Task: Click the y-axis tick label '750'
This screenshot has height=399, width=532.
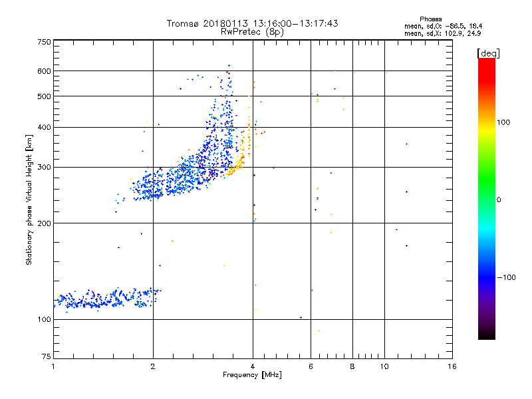Action: pyautogui.click(x=44, y=42)
